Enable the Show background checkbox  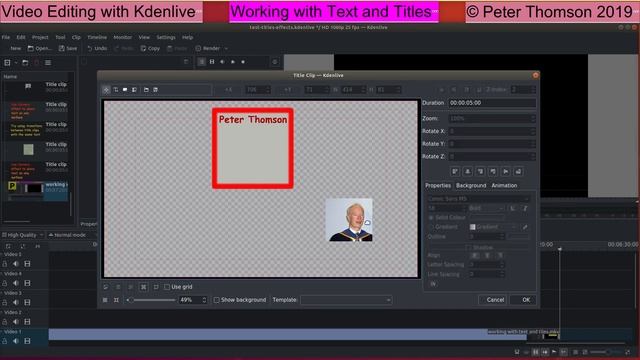[x=217, y=300]
